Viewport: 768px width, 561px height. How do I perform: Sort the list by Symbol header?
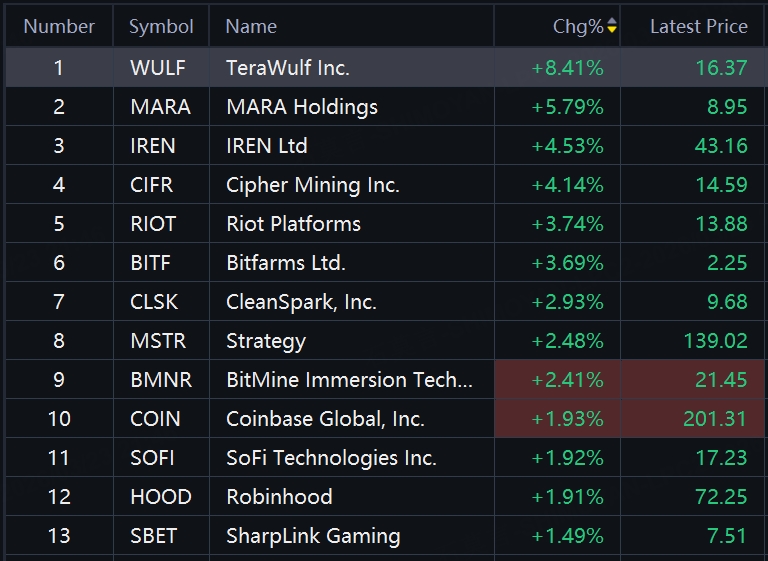pyautogui.click(x=161, y=27)
